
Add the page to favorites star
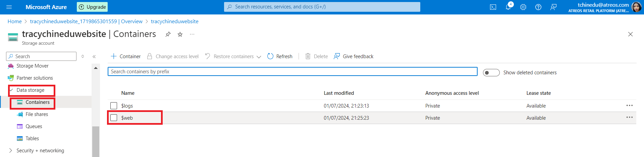(180, 34)
